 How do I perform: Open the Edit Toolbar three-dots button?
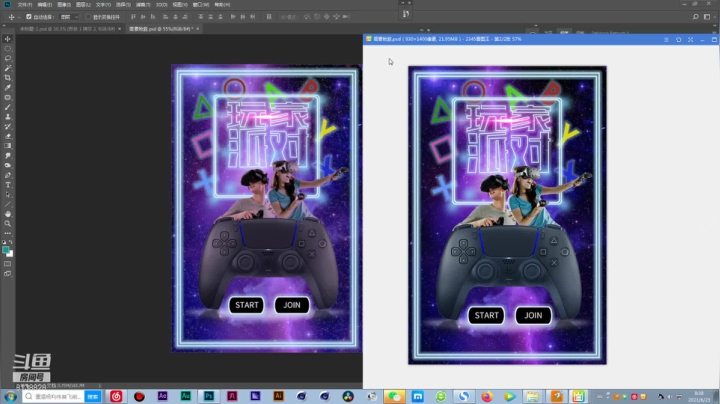[8, 233]
